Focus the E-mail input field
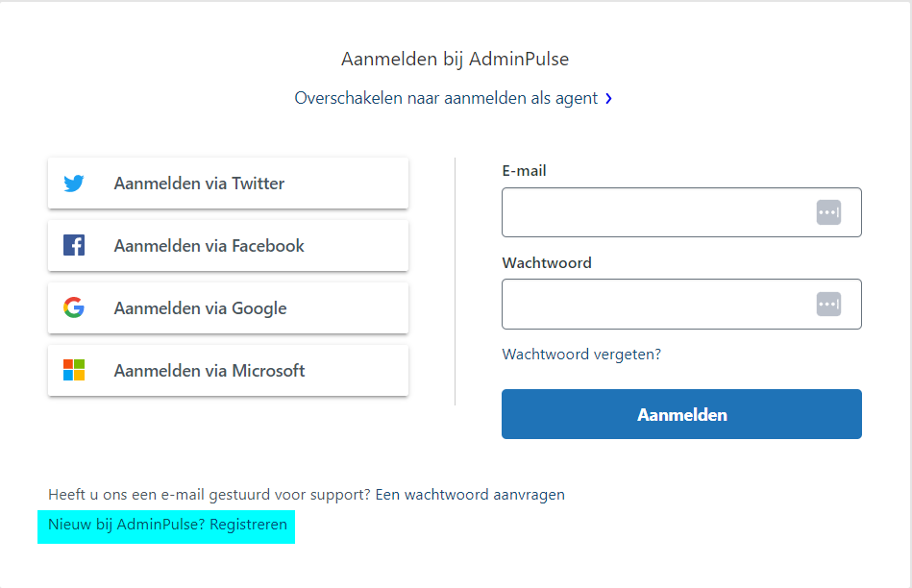 (x=681, y=212)
